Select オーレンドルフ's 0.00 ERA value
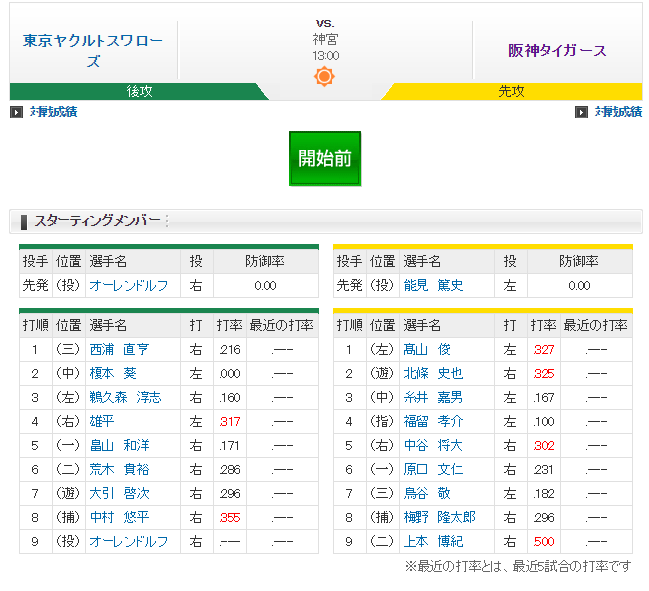The image size is (649, 591). click(265, 286)
